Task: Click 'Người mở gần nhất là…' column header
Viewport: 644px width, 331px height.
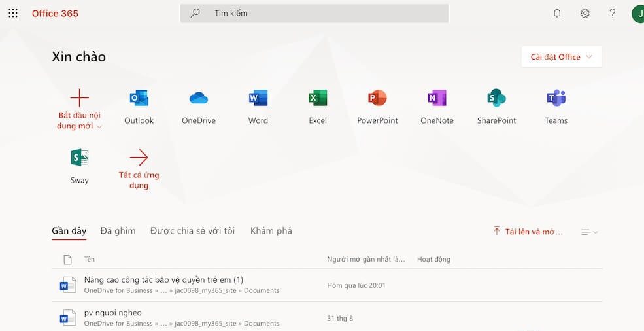Action: pyautogui.click(x=366, y=259)
